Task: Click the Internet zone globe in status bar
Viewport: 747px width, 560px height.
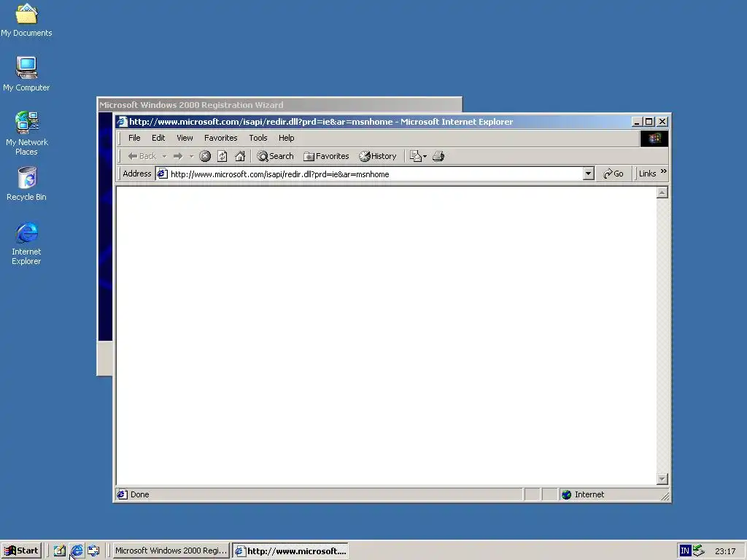Action: pos(566,495)
